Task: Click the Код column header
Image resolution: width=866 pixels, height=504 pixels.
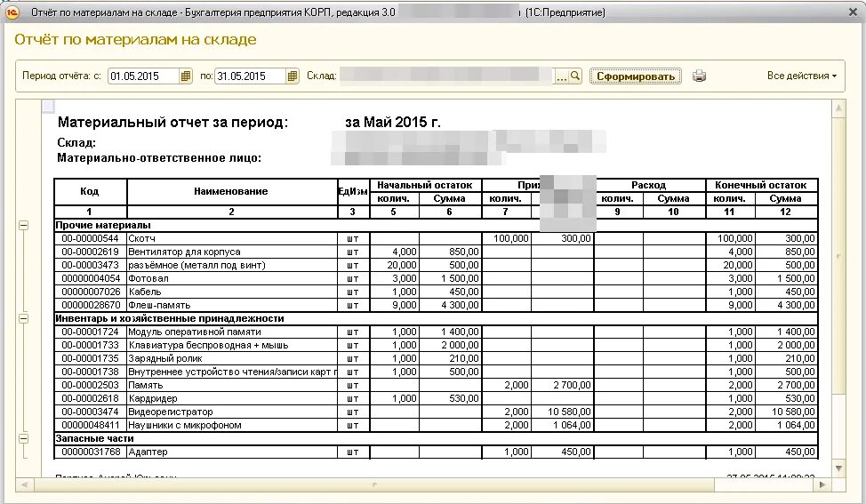Action: (x=91, y=191)
